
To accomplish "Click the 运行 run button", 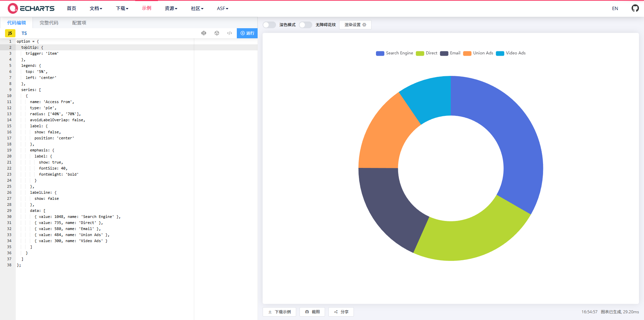I will tap(247, 33).
